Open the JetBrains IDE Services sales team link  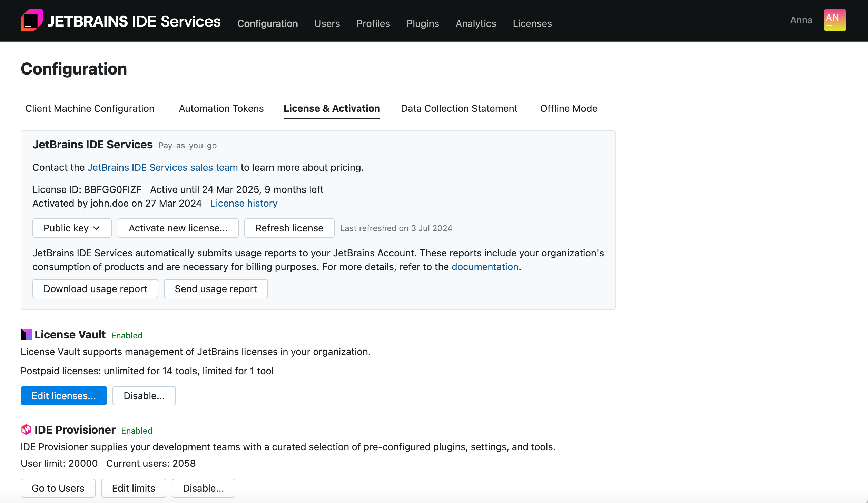tap(162, 167)
